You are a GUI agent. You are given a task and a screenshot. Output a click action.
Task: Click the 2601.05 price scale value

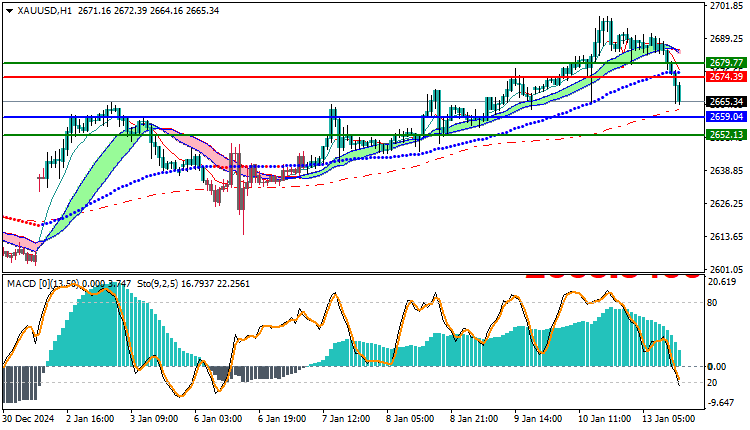click(x=726, y=269)
